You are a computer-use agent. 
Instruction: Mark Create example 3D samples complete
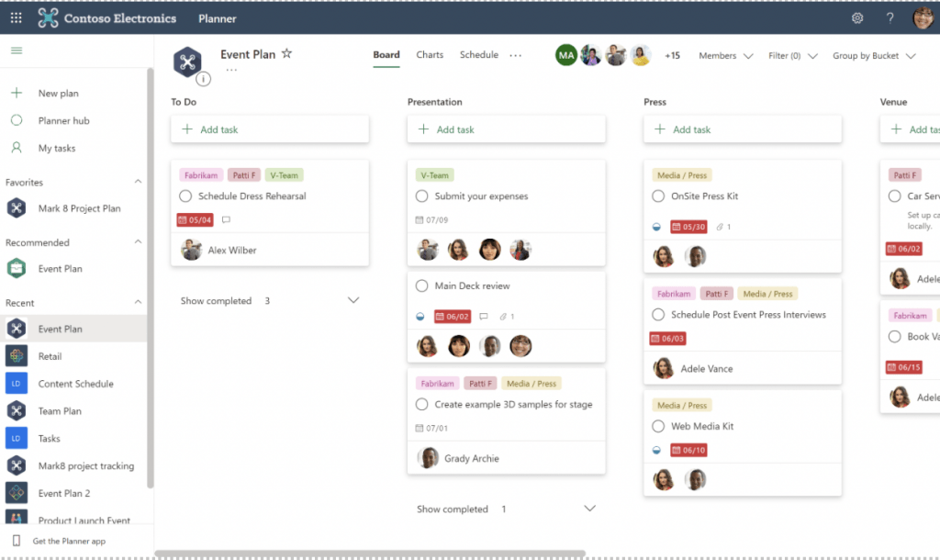(x=421, y=405)
